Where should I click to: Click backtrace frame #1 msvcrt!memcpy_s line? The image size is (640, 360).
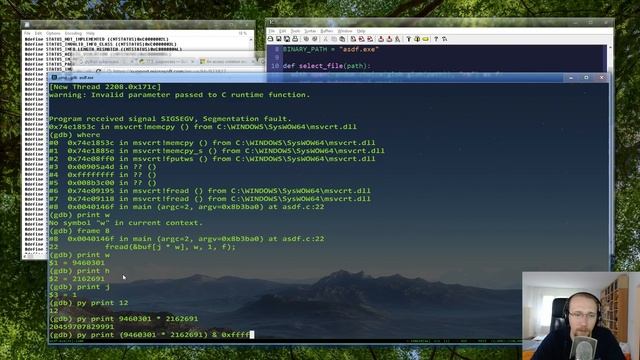pyautogui.click(x=217, y=151)
